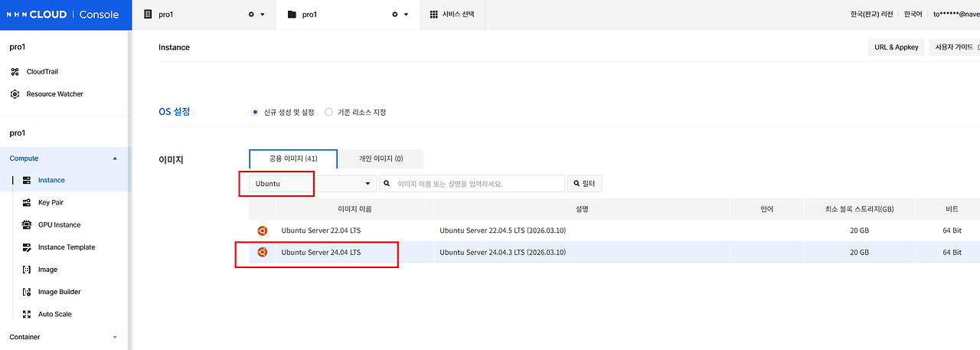Click the URL & Appkey button
The image size is (980, 350).
[896, 47]
